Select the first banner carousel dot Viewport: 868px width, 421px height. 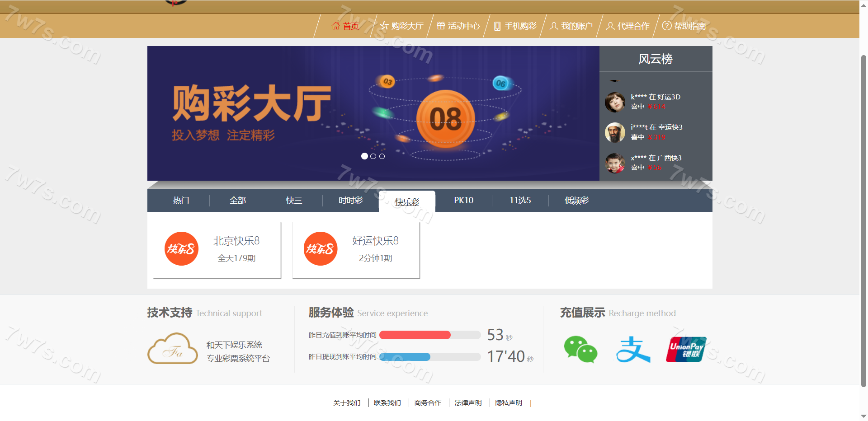point(364,156)
